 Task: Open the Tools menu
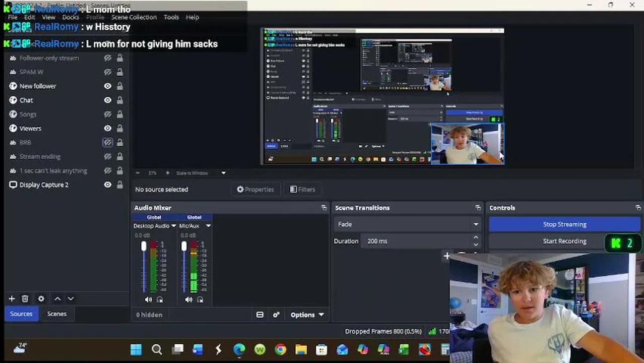click(171, 17)
